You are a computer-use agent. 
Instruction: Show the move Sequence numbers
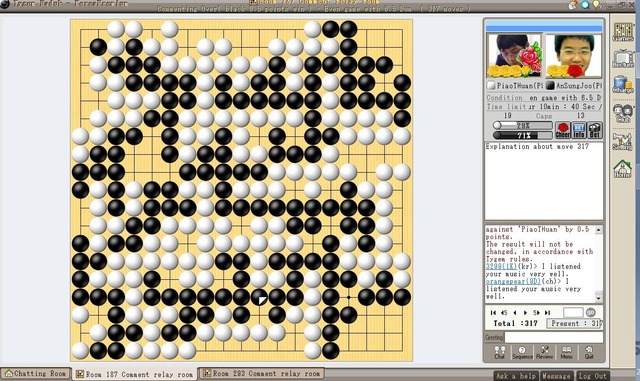522,352
